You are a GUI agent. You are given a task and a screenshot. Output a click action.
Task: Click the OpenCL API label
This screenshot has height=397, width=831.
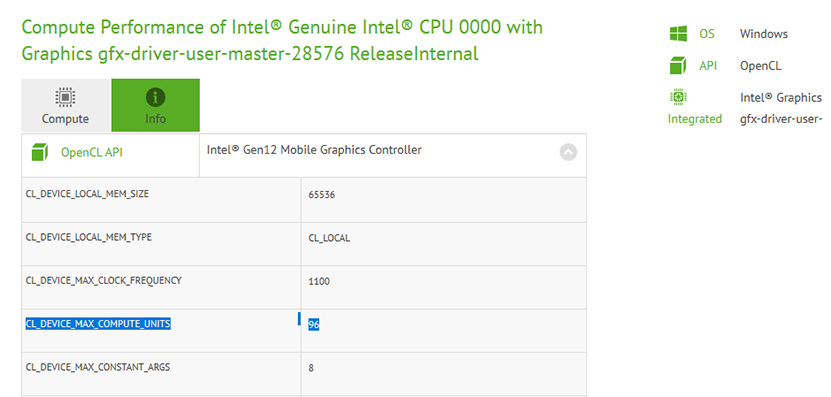[x=92, y=153]
